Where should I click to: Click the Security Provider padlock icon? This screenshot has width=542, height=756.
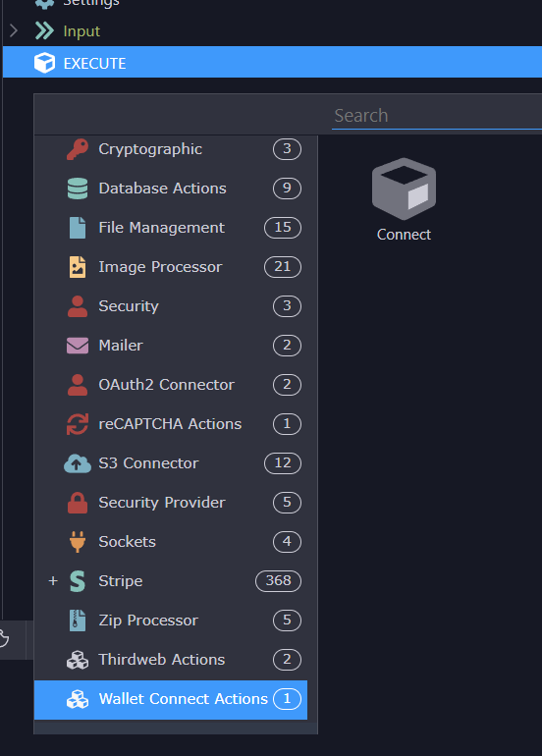[78, 503]
